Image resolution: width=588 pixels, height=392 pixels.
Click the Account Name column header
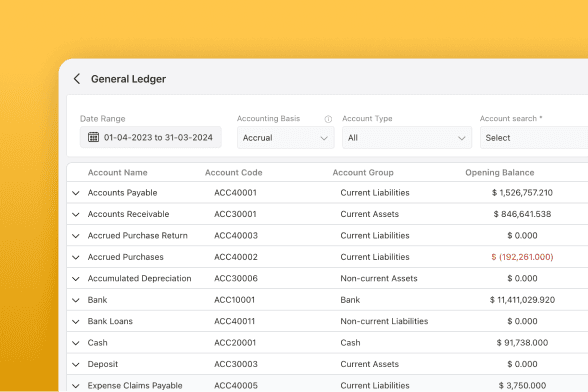(x=117, y=173)
